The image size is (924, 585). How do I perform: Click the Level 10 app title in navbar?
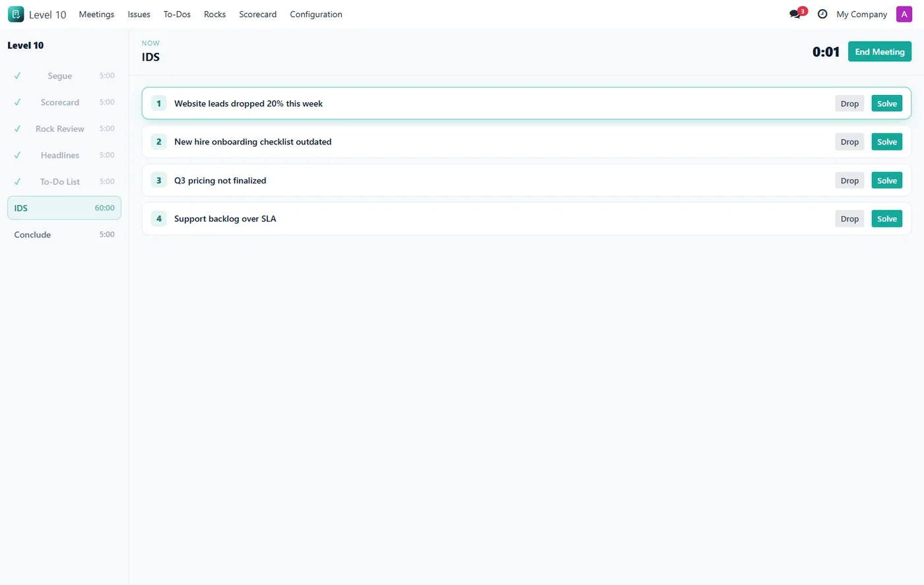click(48, 15)
